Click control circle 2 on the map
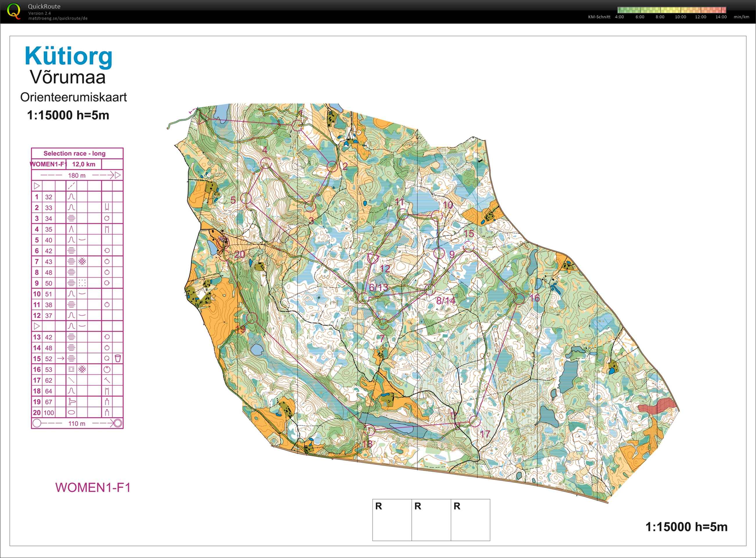This screenshot has height=558, width=756. tap(332, 166)
